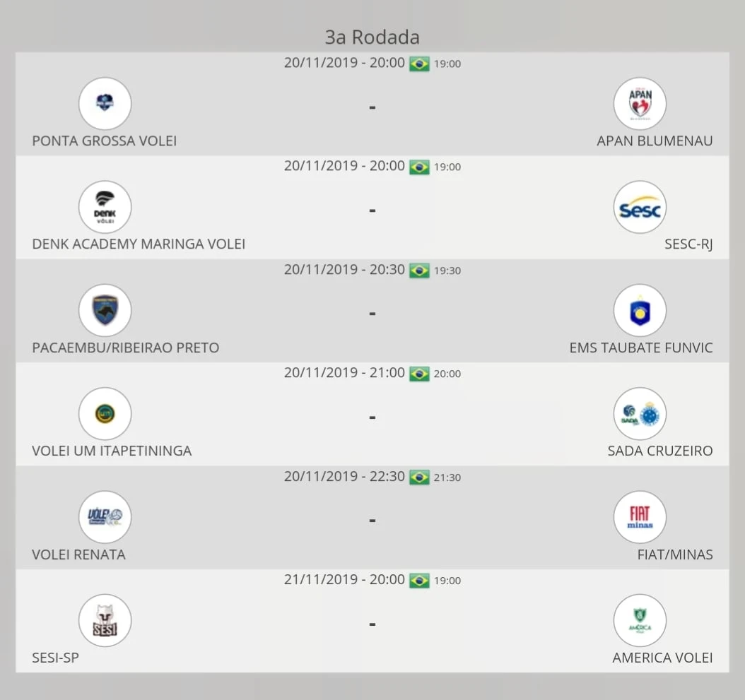Click the Brazil flag beside 21:30 time
The image size is (745, 700).
(419, 477)
